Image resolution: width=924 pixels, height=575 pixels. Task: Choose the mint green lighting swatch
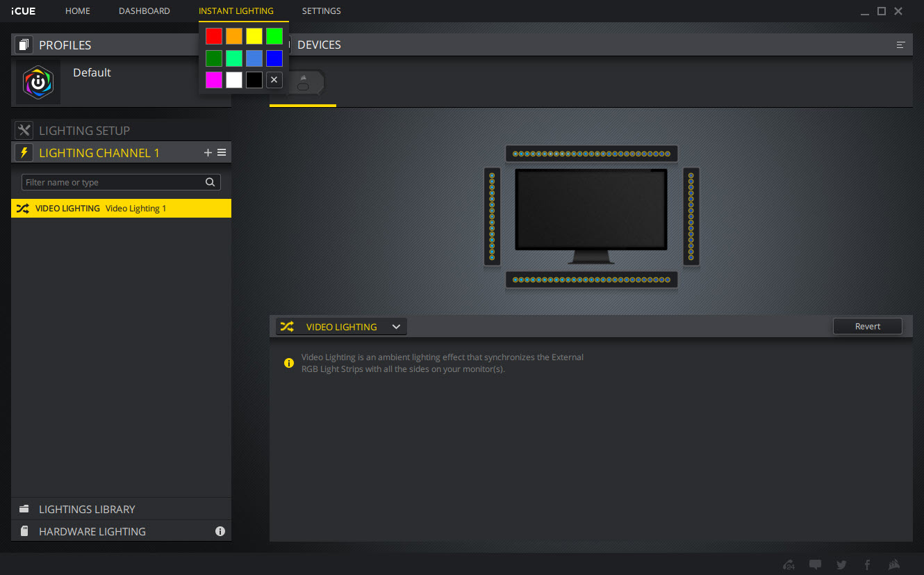pos(234,58)
